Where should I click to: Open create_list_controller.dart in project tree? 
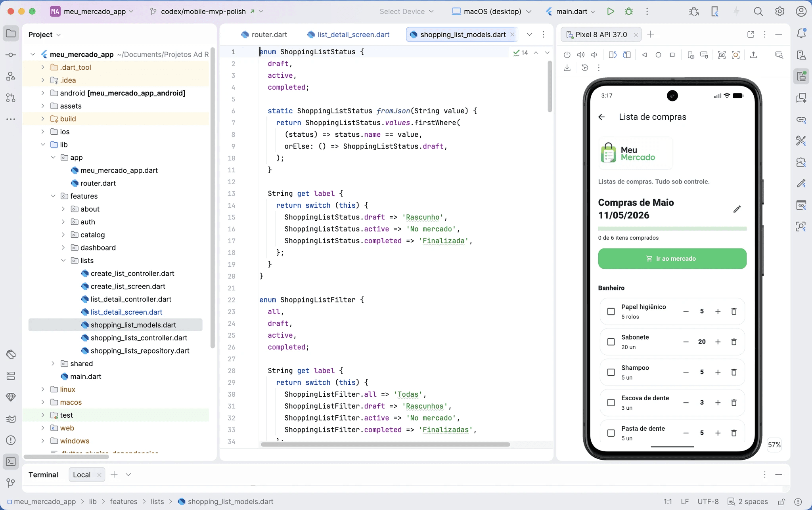pos(132,273)
